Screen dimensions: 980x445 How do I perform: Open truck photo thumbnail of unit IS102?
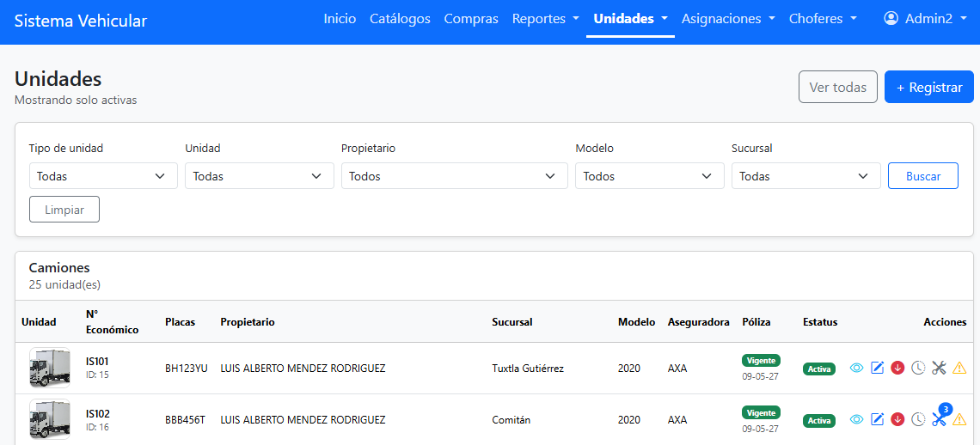coord(49,419)
